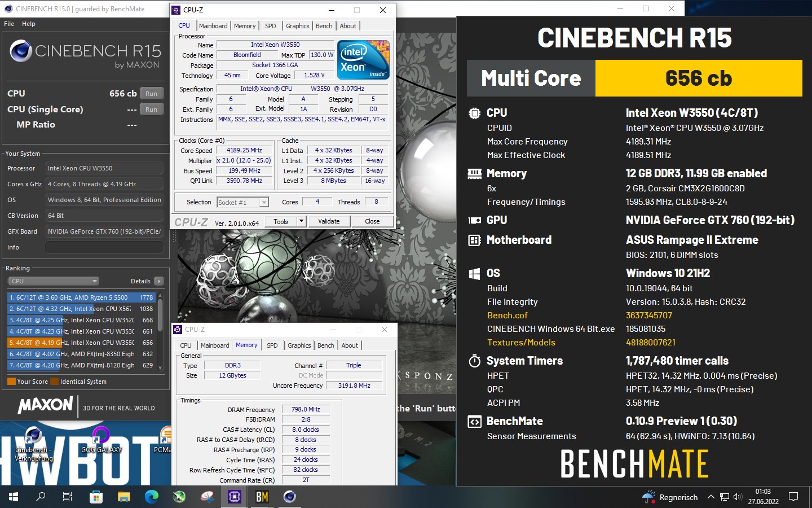Click the Intel Xeon inside logo in CPU-Z
The image size is (812, 508).
coord(363,59)
